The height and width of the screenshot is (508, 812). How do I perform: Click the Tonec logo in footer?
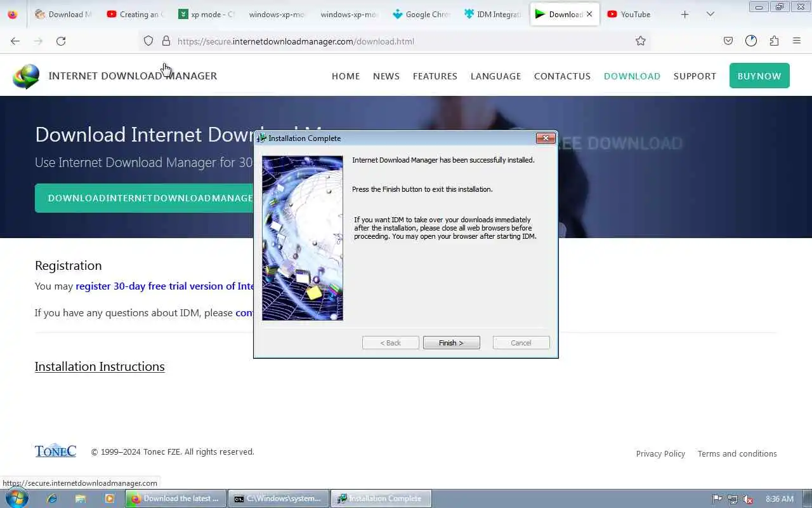point(55,451)
